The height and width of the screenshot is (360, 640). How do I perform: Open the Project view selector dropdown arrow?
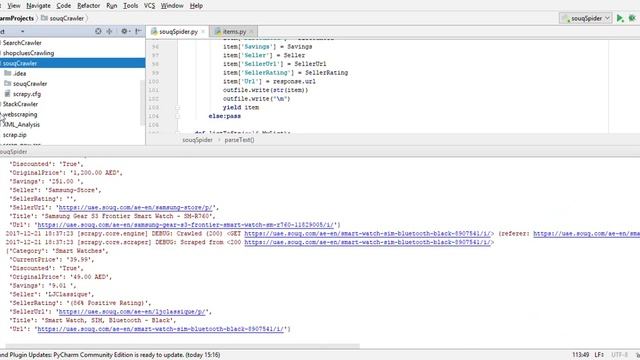point(22,31)
